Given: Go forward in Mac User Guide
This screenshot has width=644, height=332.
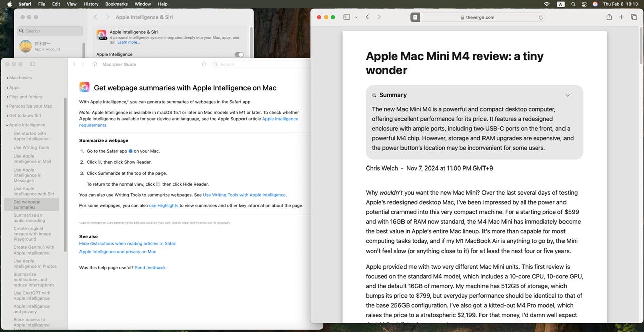Looking at the screenshot, I should (x=84, y=64).
